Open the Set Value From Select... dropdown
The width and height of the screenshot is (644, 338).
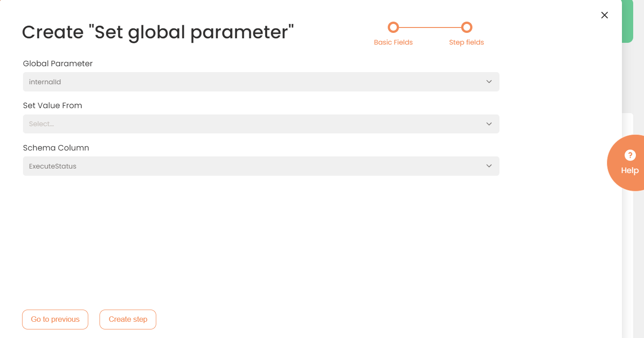point(261,123)
